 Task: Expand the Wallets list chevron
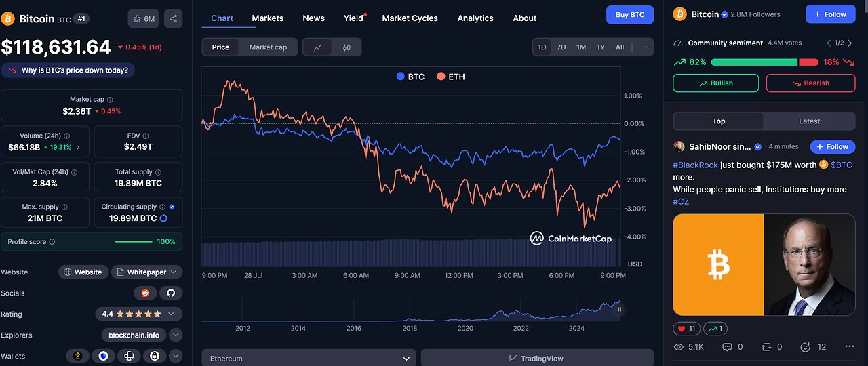pyautogui.click(x=176, y=356)
